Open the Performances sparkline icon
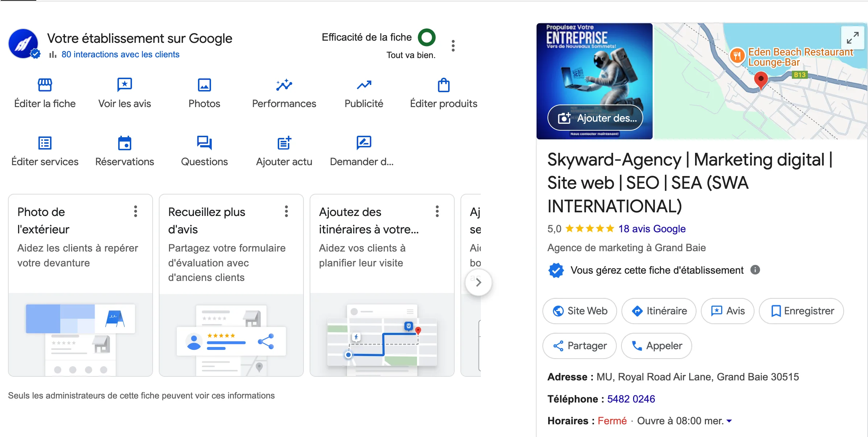This screenshot has height=437, width=868. 284,85
